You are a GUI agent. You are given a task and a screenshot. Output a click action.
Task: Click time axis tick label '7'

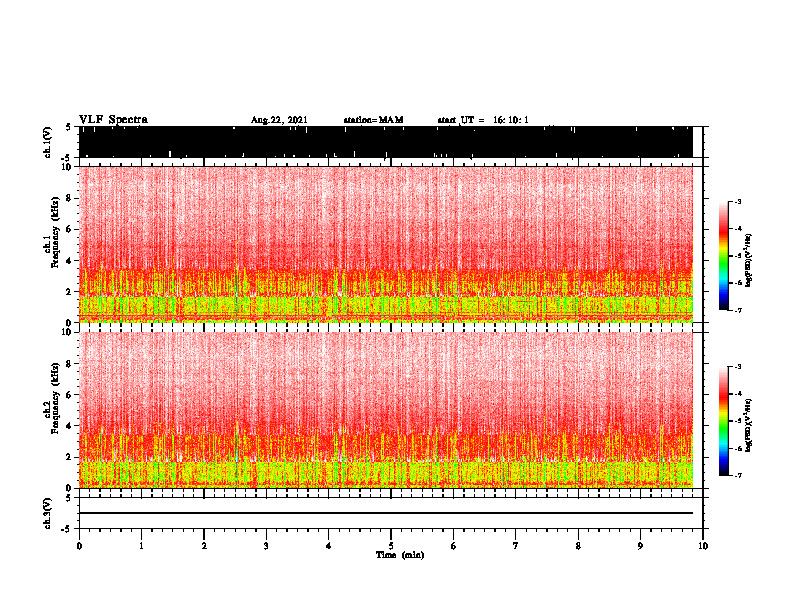coord(516,546)
